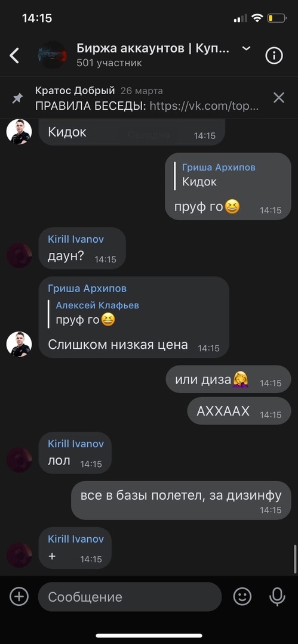The image size is (298, 644).
Task: Open the pinned ПРАВИЛА БЕСЕДЫ link
Action: point(148,106)
